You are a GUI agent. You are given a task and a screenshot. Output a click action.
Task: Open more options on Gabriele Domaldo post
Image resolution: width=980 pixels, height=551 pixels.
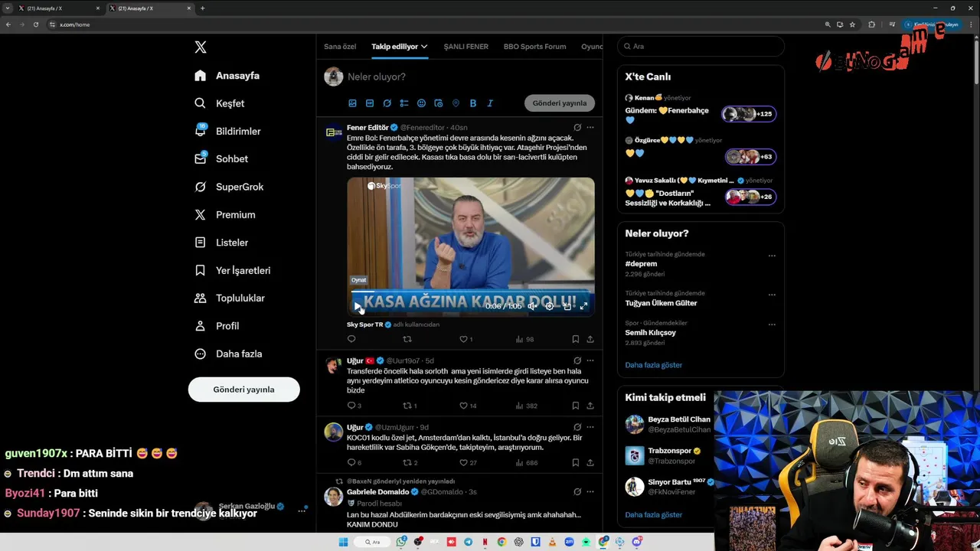pyautogui.click(x=590, y=492)
